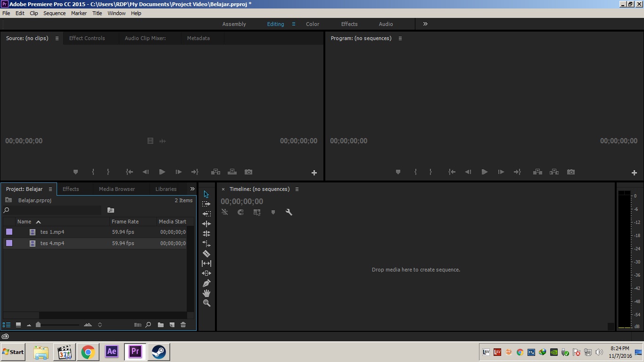
Task: Delete selected item with the trash icon
Action: pyautogui.click(x=183, y=325)
